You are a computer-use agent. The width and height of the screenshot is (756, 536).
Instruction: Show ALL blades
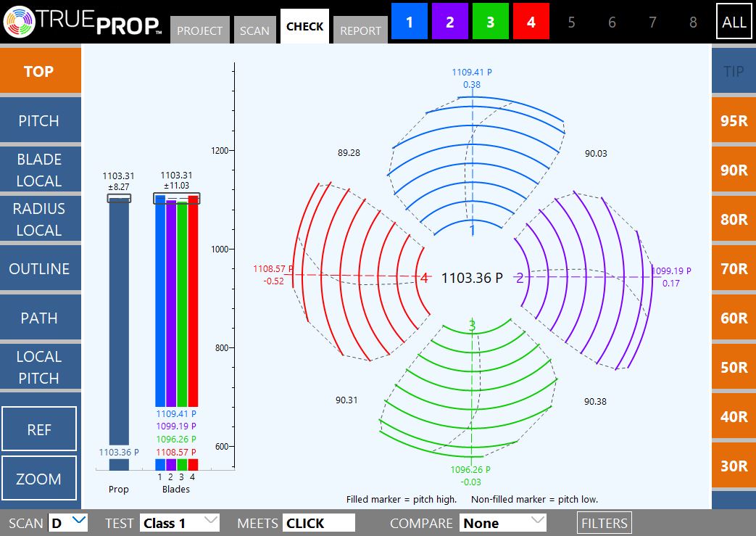[734, 22]
